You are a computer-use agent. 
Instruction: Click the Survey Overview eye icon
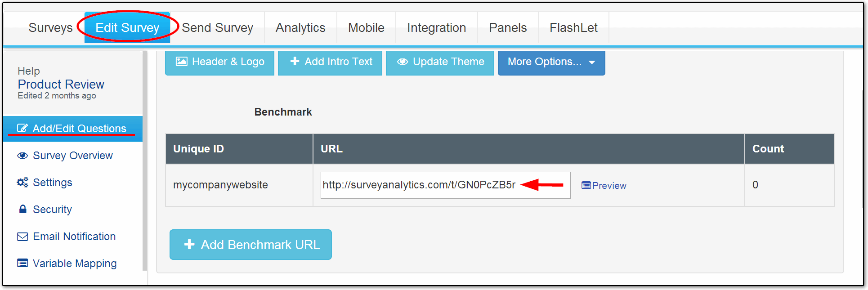tap(22, 156)
